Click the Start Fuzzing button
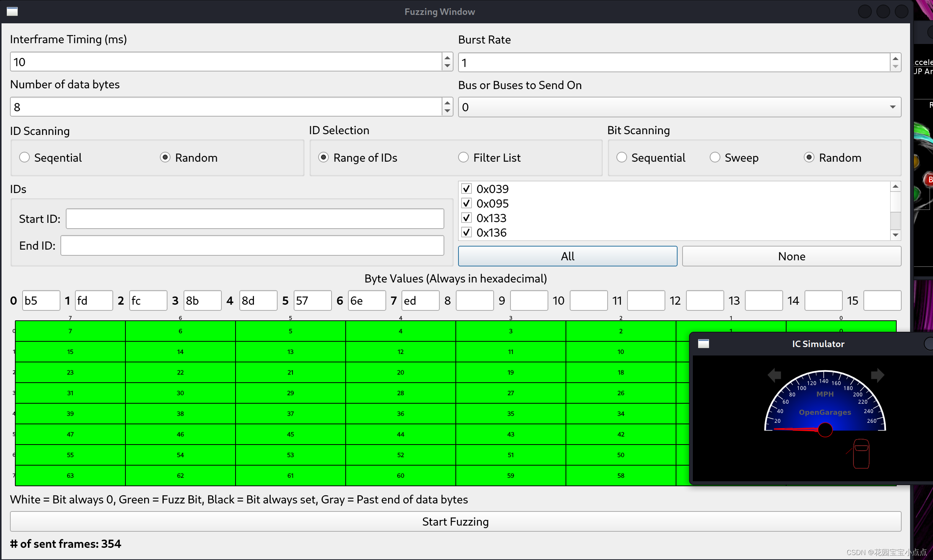 point(455,521)
